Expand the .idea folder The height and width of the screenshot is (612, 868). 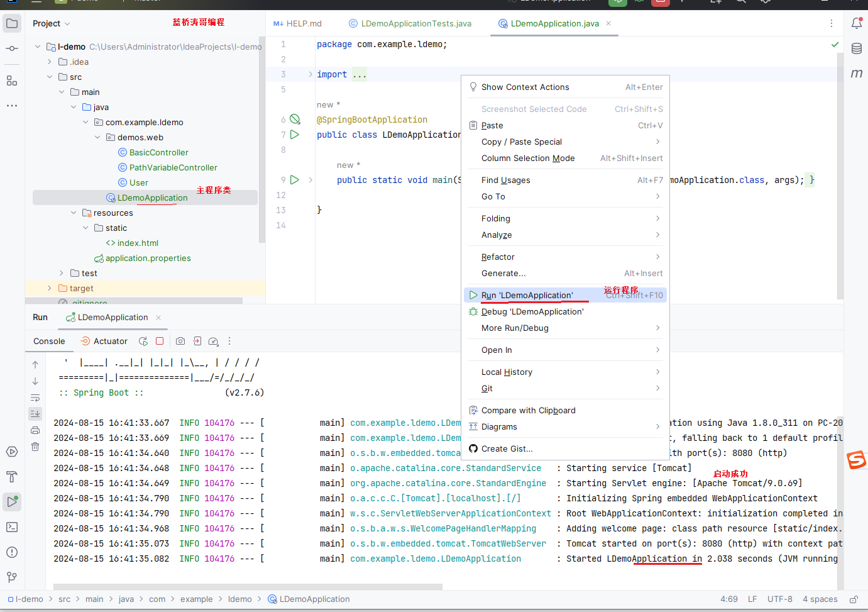pyautogui.click(x=50, y=62)
